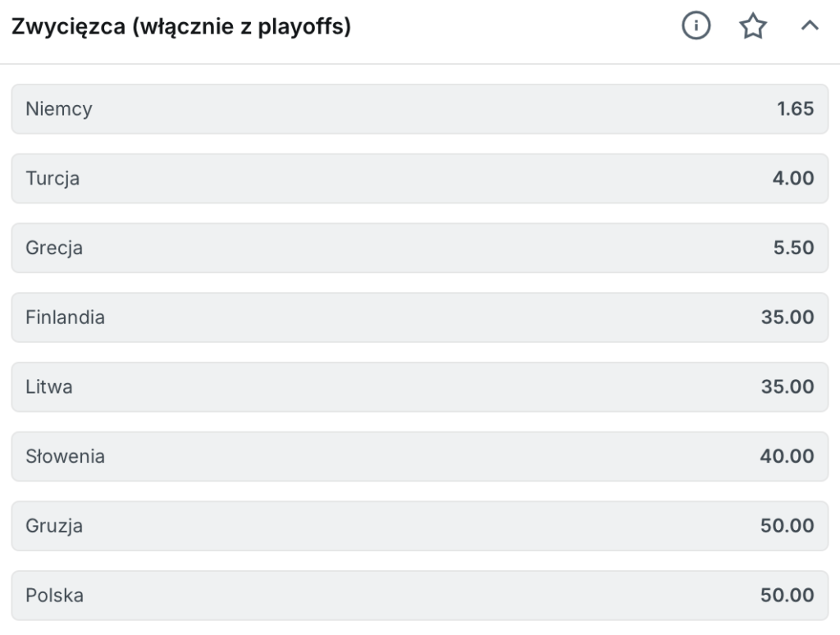This screenshot has height=635, width=840.
Task: Add market to favorites with star icon
Action: point(753,25)
